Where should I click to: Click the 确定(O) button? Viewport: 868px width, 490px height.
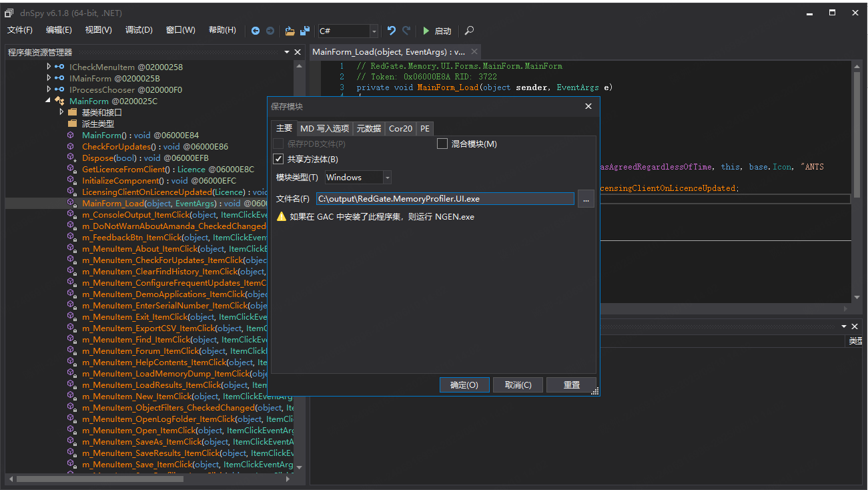[464, 385]
